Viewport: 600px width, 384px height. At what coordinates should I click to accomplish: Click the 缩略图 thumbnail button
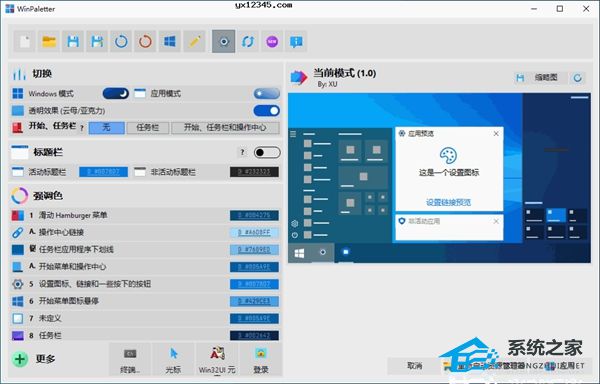pyautogui.click(x=546, y=78)
